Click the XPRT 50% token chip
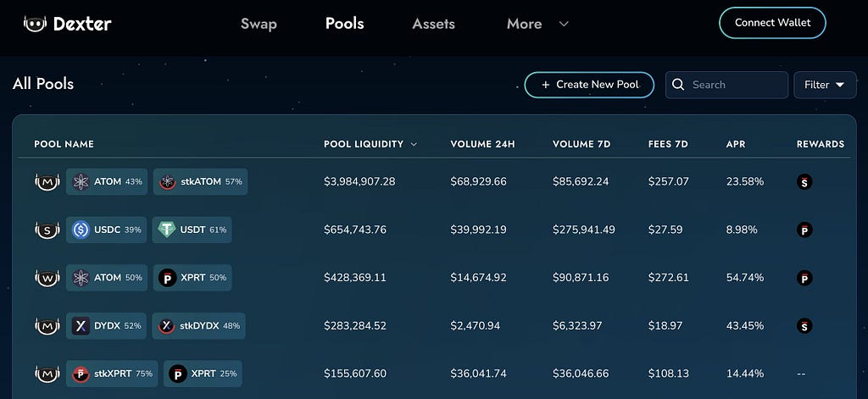 192,278
